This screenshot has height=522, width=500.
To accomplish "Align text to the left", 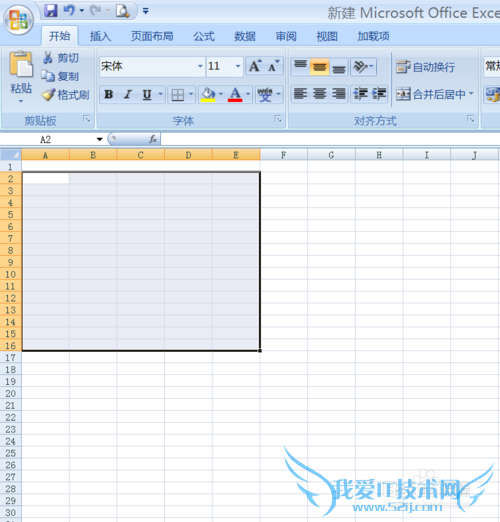I will [x=300, y=94].
